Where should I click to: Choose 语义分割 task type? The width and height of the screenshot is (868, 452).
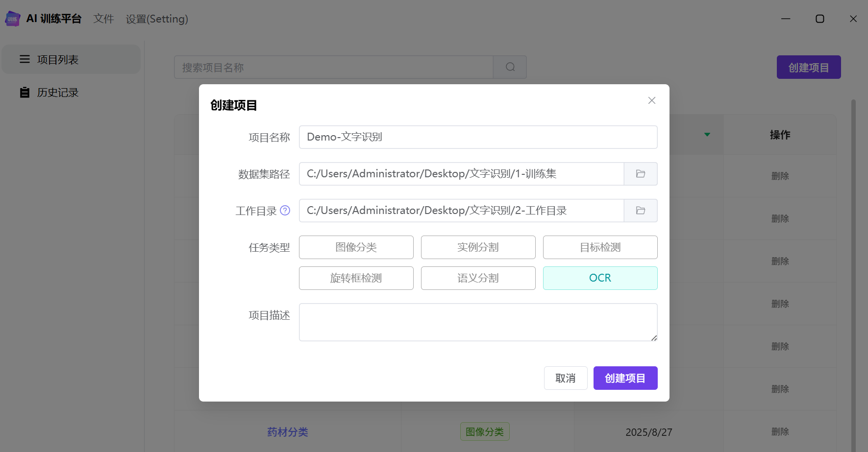pyautogui.click(x=478, y=278)
